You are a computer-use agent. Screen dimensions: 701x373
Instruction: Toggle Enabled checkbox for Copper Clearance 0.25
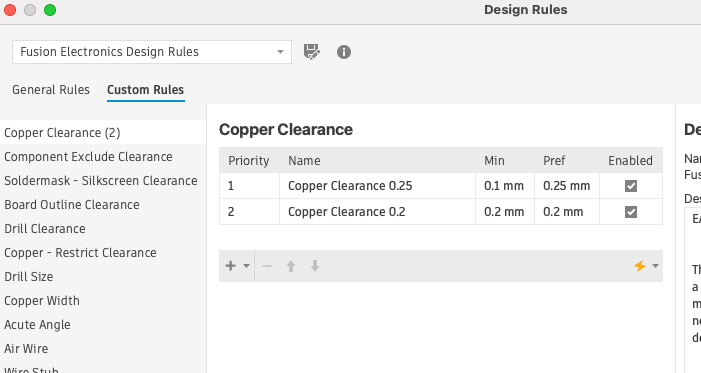(x=631, y=186)
